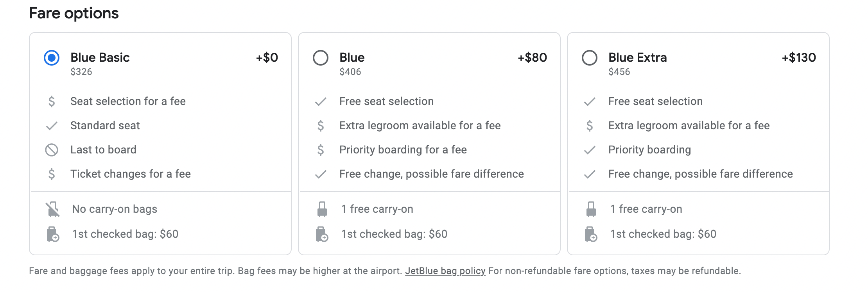Click the Blue Extra checked bag icon

[591, 234]
